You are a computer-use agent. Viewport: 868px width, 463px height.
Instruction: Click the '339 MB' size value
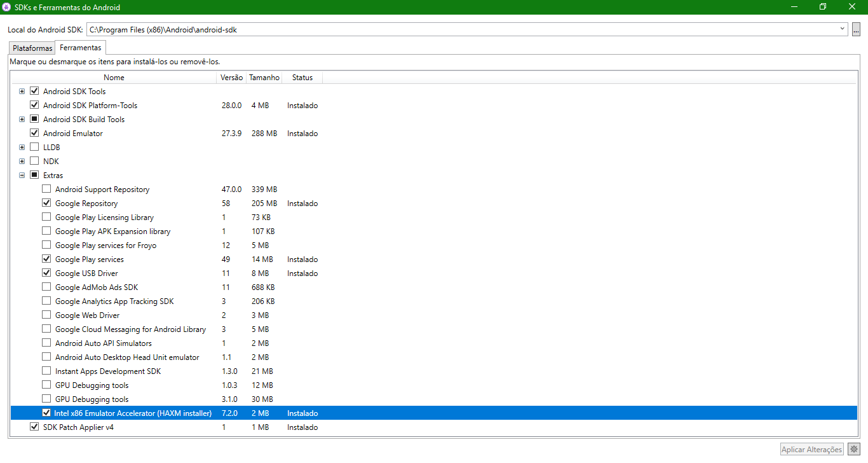264,190
